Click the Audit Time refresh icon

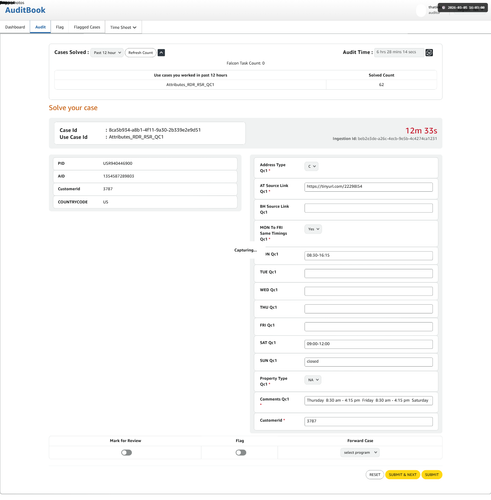(429, 52)
